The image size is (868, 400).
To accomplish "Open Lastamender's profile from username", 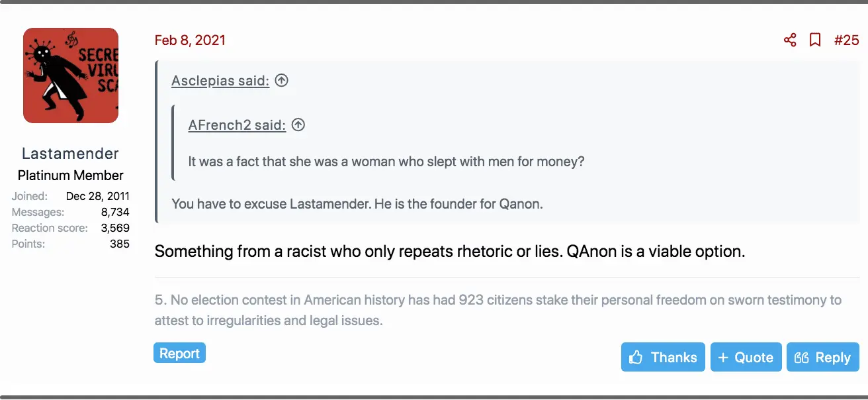I will [70, 154].
